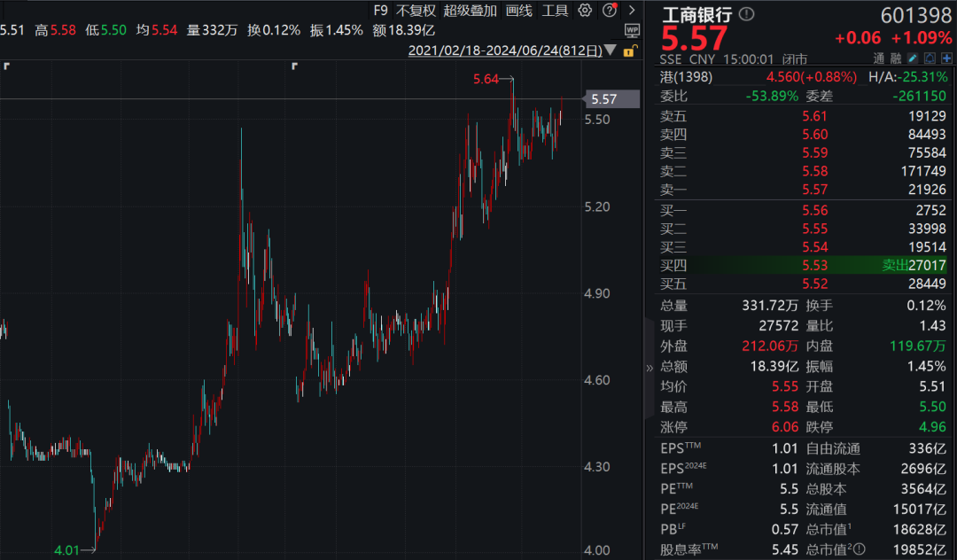Click the 4.01 low price marker
This screenshot has width=957, height=560.
pyautogui.click(x=66, y=550)
